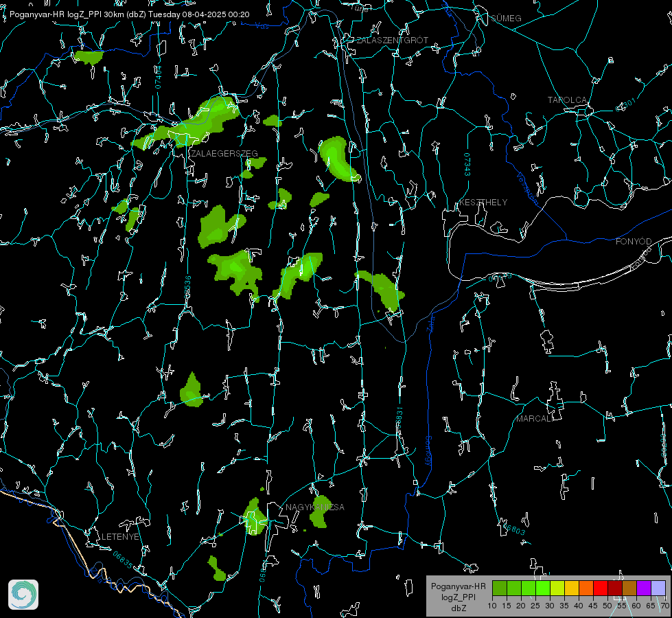Click the 06831 road number label
This screenshot has height=618, width=672.
(x=399, y=418)
